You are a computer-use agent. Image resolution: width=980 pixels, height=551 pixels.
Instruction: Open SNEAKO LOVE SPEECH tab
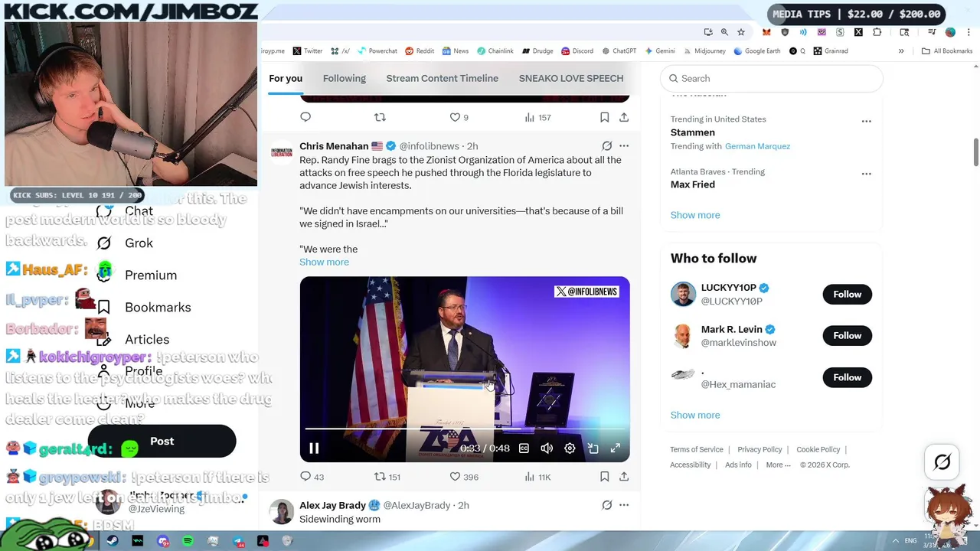click(571, 78)
